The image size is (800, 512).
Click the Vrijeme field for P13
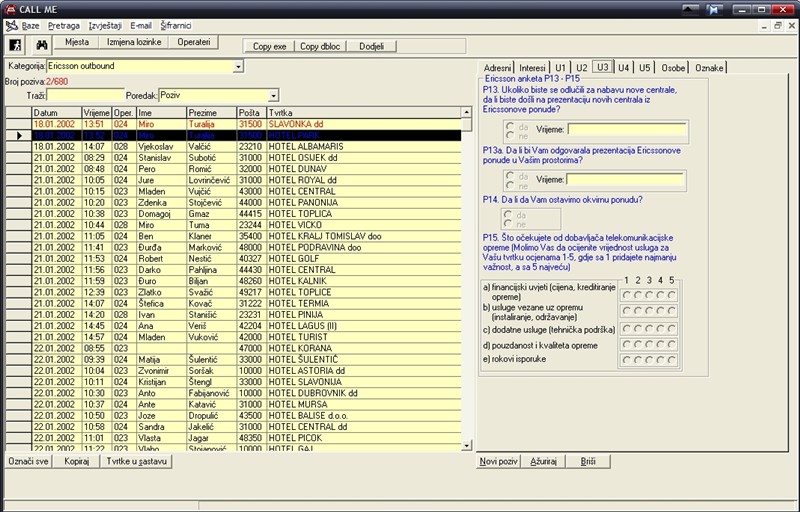(x=627, y=130)
